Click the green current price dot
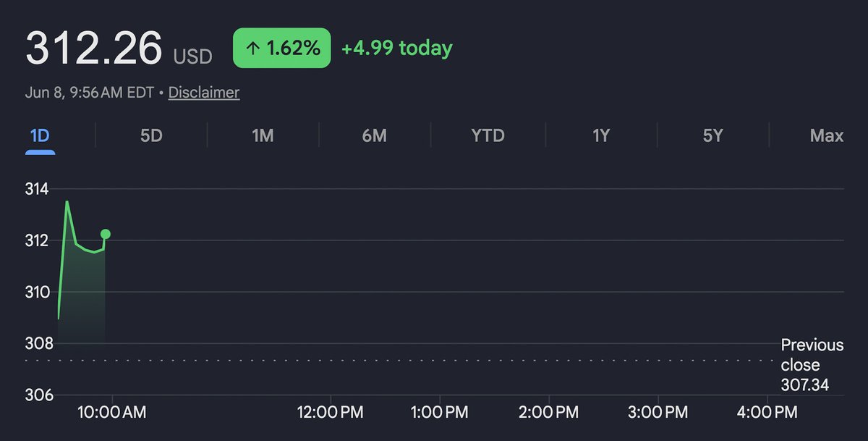The image size is (868, 441). point(106,233)
